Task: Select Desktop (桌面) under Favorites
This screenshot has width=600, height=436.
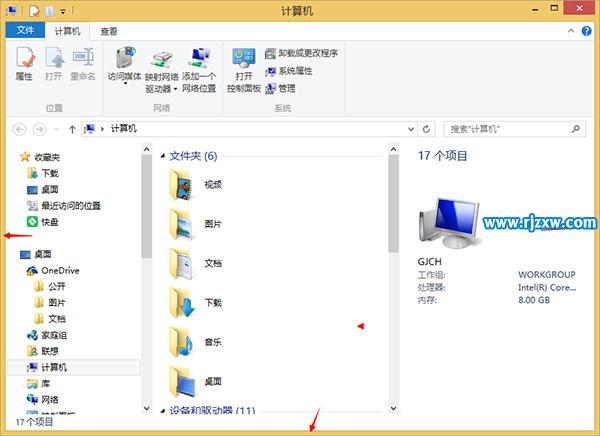Action: point(43,189)
